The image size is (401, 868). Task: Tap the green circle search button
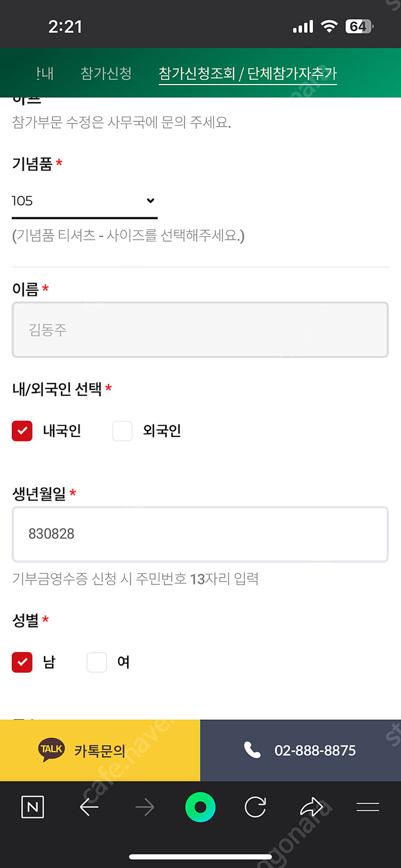point(200,807)
